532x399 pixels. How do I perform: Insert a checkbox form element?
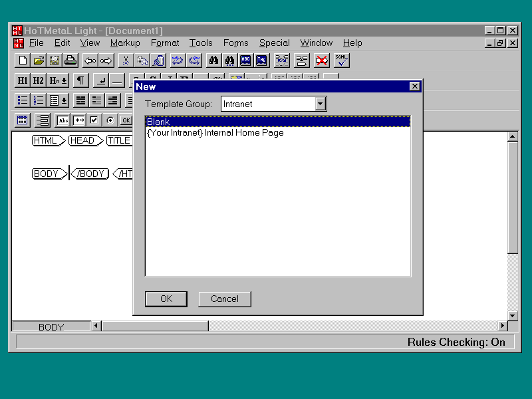click(94, 120)
